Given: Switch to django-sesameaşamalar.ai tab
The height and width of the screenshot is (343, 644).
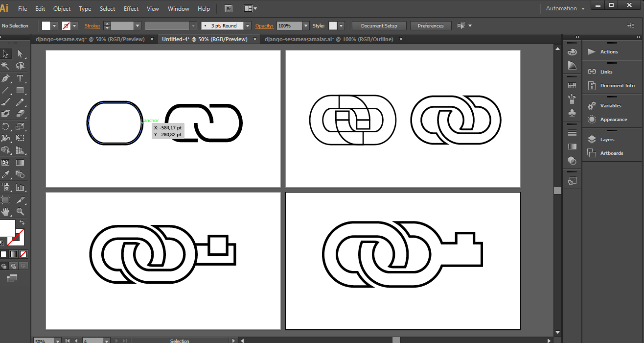Looking at the screenshot, I should 328,39.
